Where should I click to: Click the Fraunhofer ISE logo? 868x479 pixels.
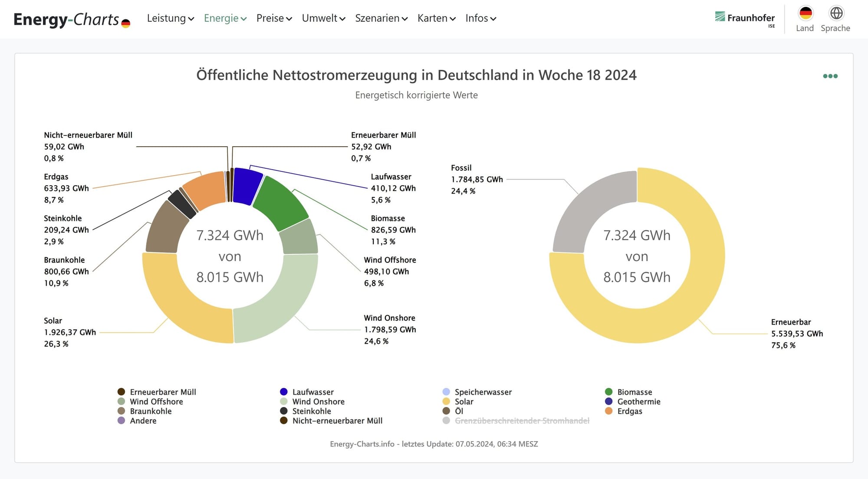point(745,18)
